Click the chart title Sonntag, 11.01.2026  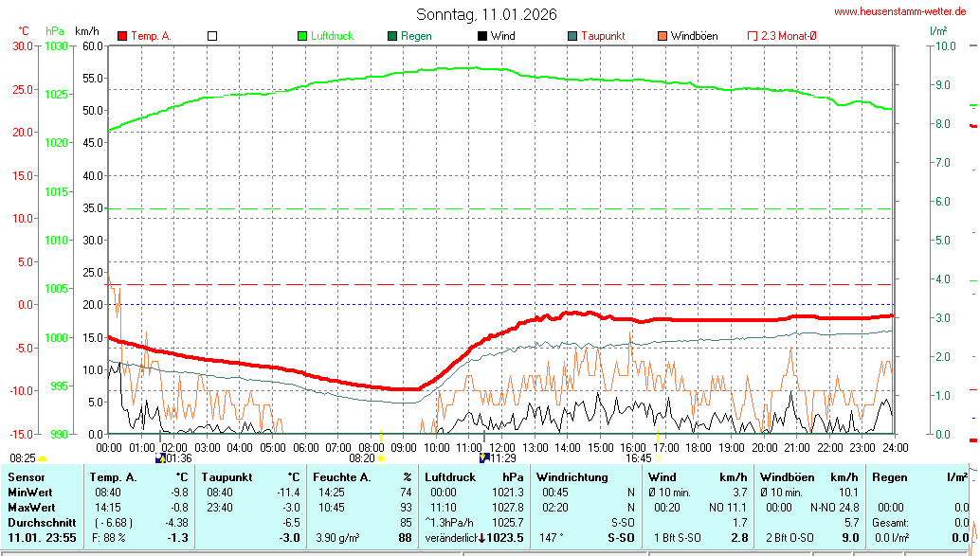(486, 14)
